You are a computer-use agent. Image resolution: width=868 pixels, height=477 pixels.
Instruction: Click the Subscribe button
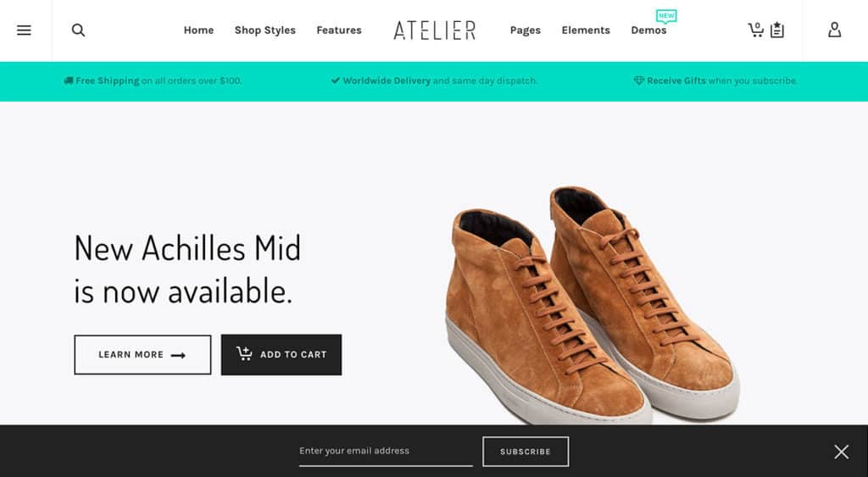(x=526, y=452)
